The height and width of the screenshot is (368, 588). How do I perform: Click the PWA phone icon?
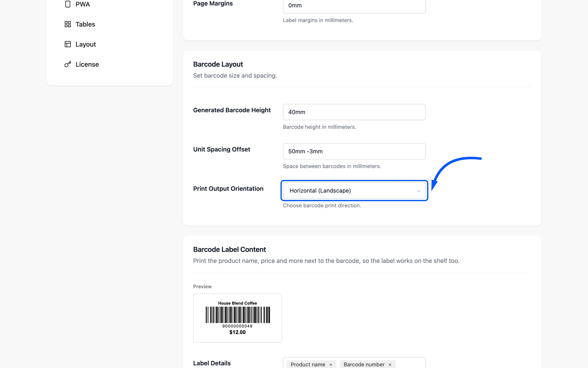(x=68, y=4)
